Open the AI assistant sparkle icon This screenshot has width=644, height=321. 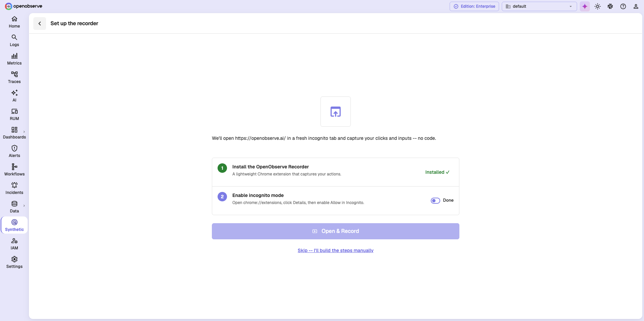coord(585,6)
